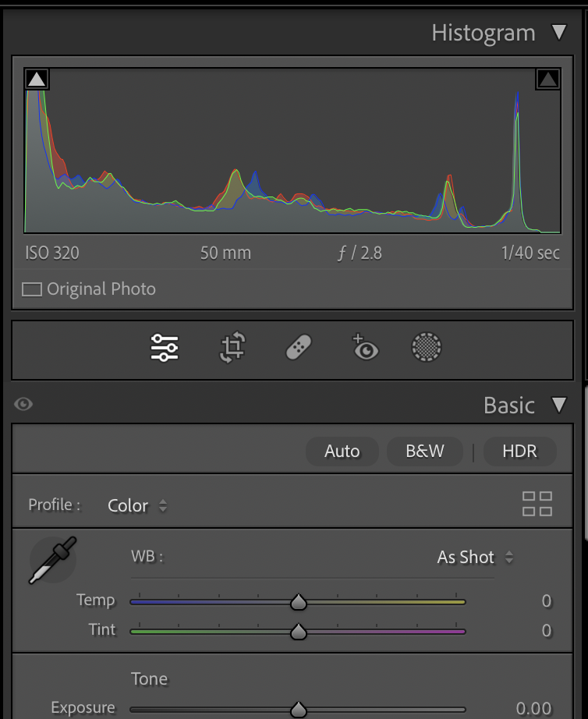Select the Crop Overlay tool

pos(232,348)
